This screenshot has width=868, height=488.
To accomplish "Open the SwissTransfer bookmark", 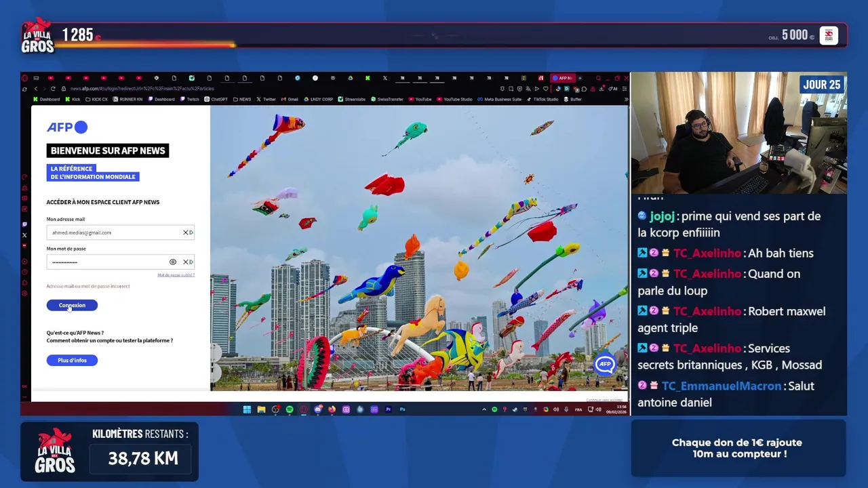I will point(387,99).
